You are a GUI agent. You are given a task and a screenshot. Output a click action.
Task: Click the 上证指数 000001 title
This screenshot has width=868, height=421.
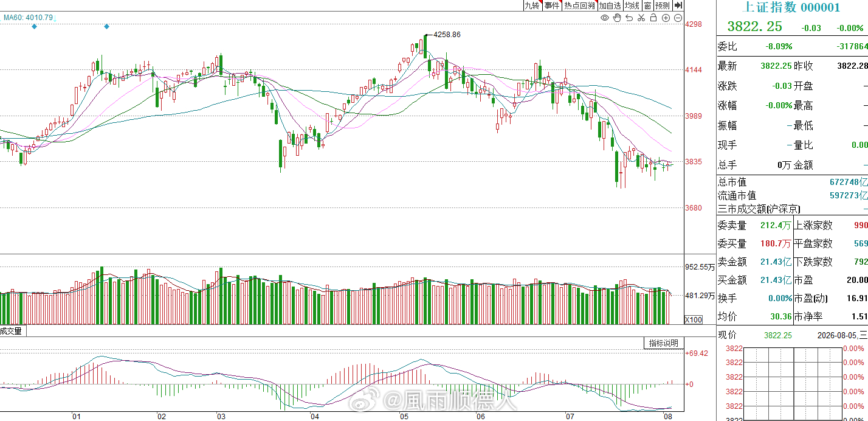tap(792, 7)
